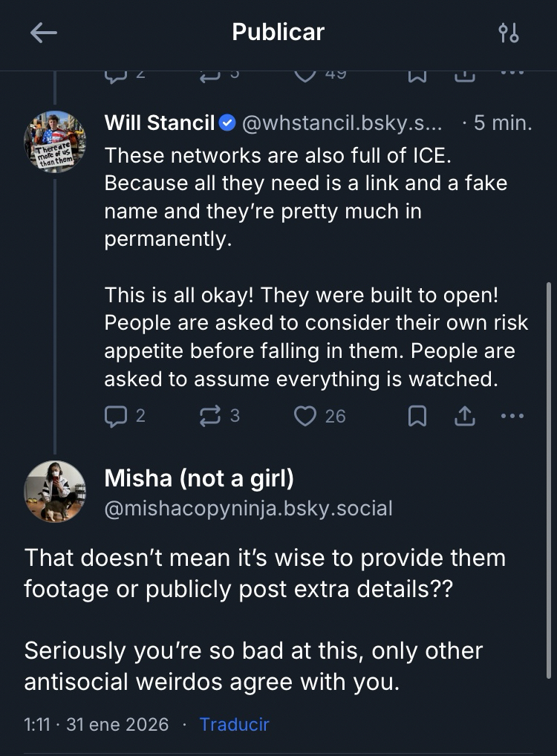Viewport: 557px width, 756px height.
Task: Repost Will Stancil's post
Action: click(x=211, y=417)
